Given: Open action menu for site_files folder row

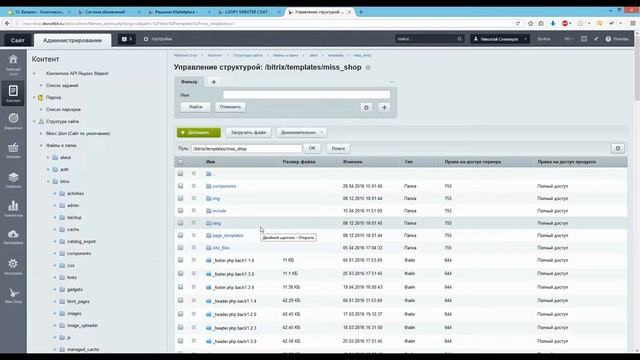Looking at the screenshot, I should click(x=194, y=247).
